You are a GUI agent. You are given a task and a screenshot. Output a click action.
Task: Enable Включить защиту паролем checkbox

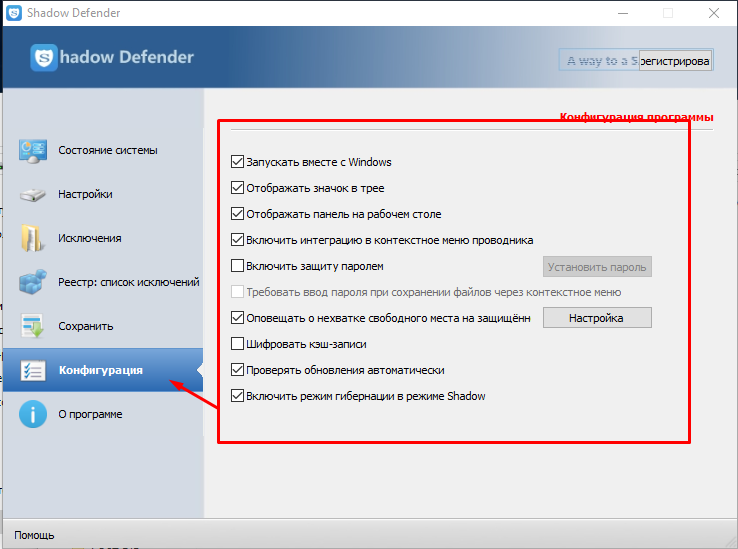237,266
